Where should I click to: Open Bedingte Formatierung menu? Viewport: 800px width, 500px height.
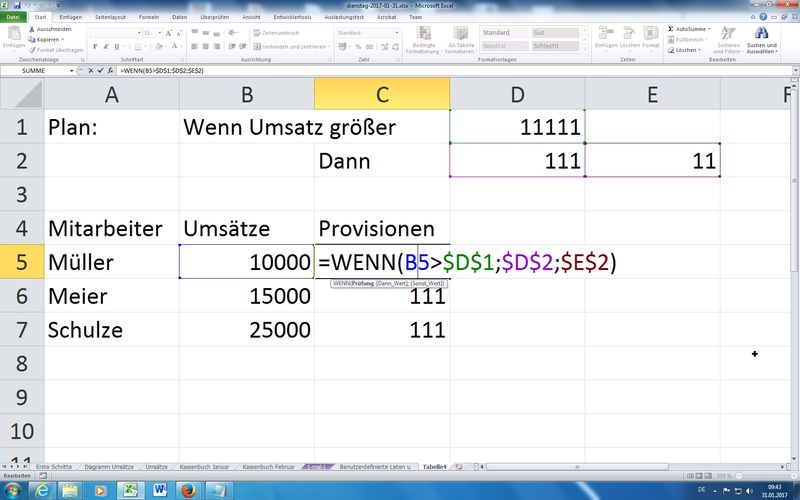click(423, 40)
